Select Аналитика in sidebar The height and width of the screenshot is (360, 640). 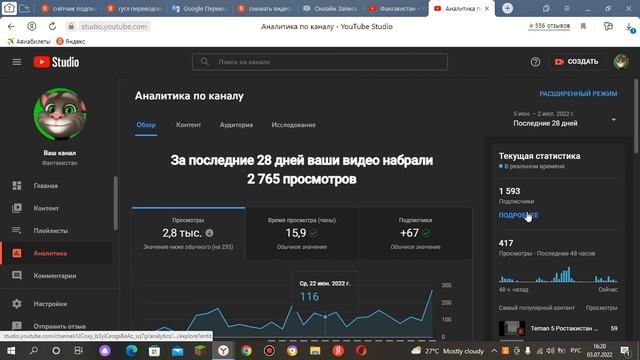(57, 253)
